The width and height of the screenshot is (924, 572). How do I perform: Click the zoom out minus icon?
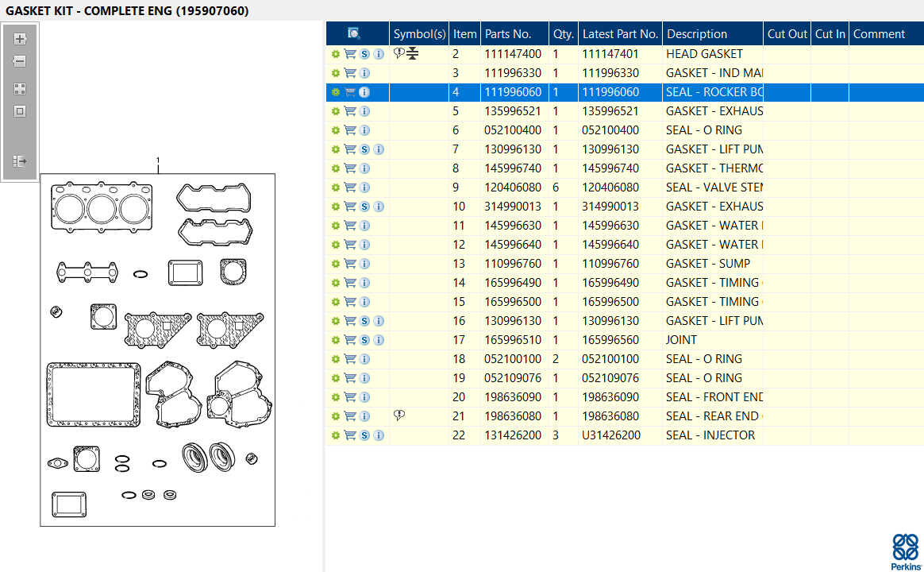tap(20, 61)
